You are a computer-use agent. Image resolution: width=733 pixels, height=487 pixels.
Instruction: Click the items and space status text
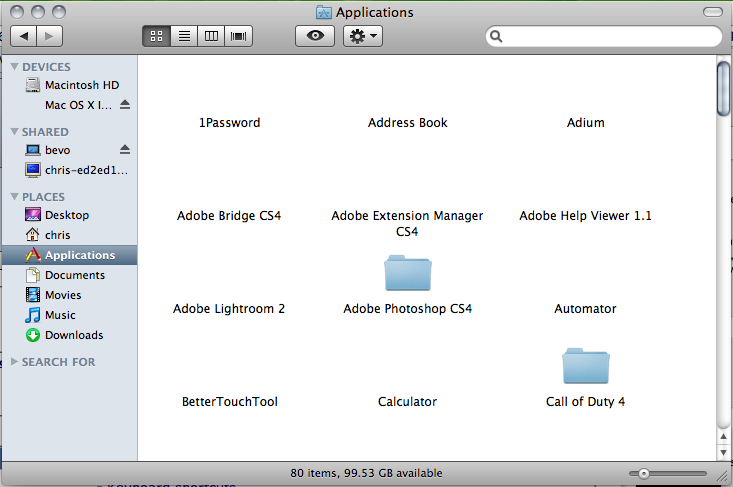click(366, 473)
